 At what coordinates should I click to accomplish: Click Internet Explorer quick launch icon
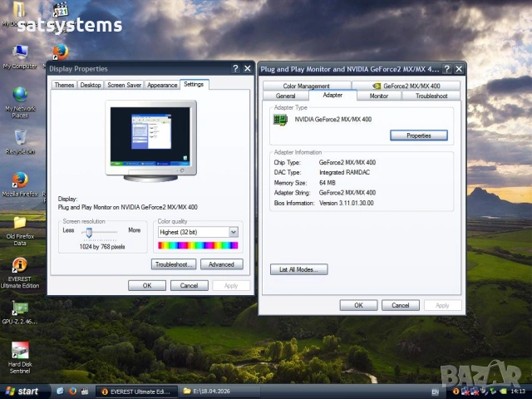[60, 392]
